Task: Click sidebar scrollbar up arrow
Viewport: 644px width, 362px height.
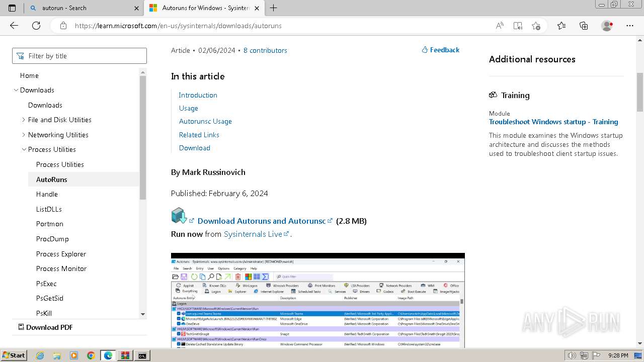Action: 143,71
